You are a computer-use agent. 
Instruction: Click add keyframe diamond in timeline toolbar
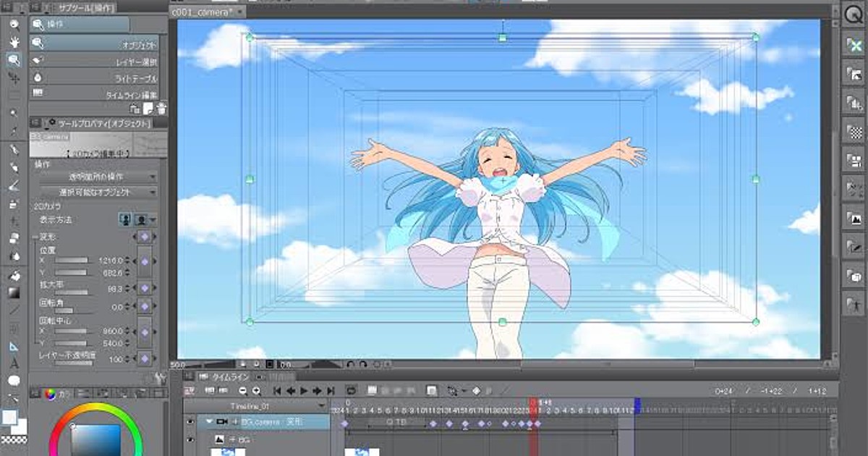coord(476,390)
